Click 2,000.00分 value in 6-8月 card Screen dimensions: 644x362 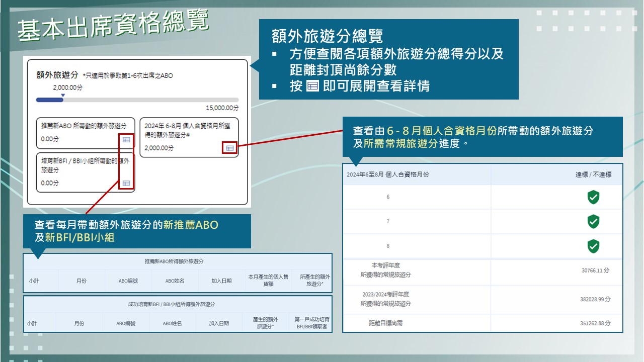(159, 148)
